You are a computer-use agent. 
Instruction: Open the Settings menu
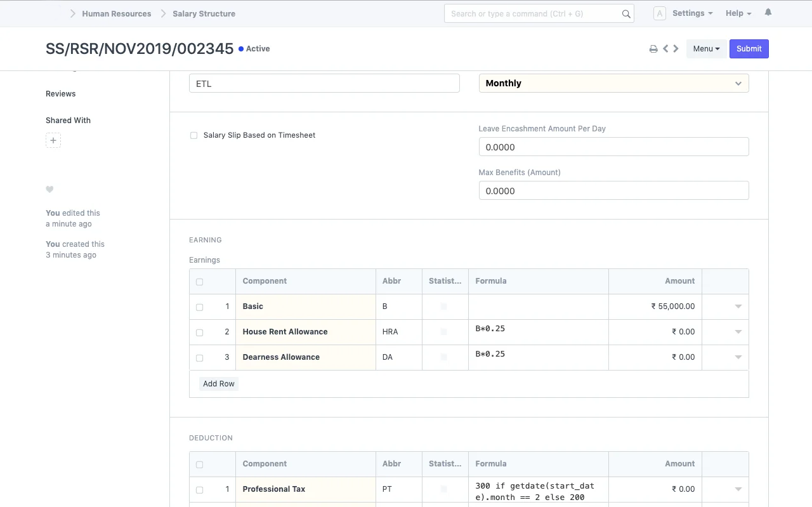pos(691,13)
